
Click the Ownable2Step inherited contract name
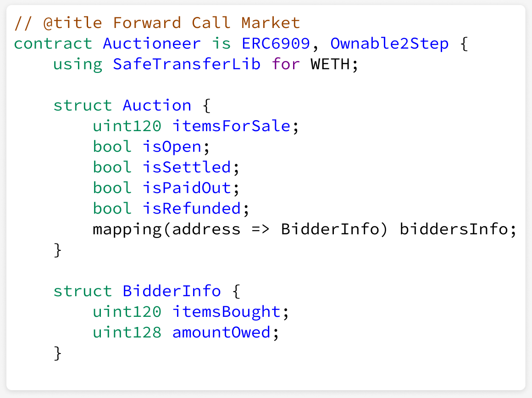point(389,44)
